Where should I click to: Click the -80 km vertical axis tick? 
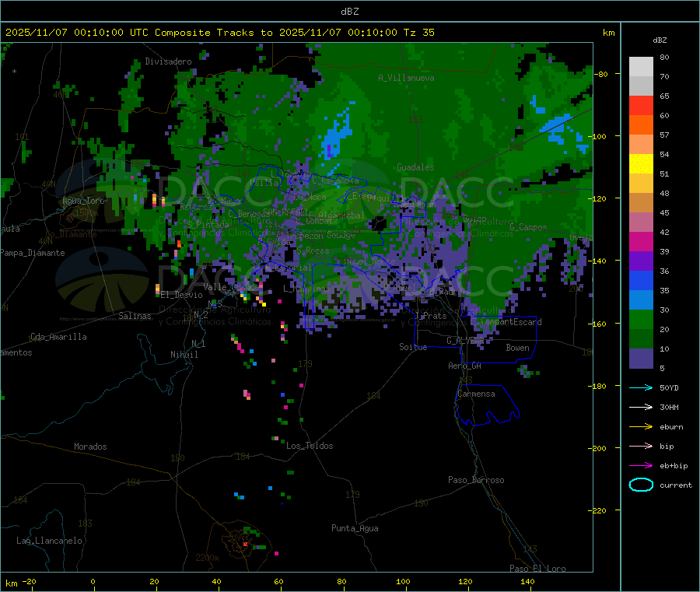[x=600, y=74]
